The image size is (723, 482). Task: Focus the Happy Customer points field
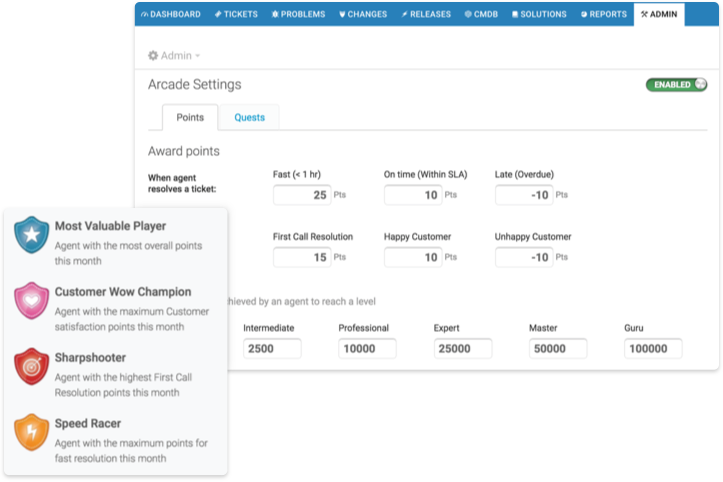(412, 257)
